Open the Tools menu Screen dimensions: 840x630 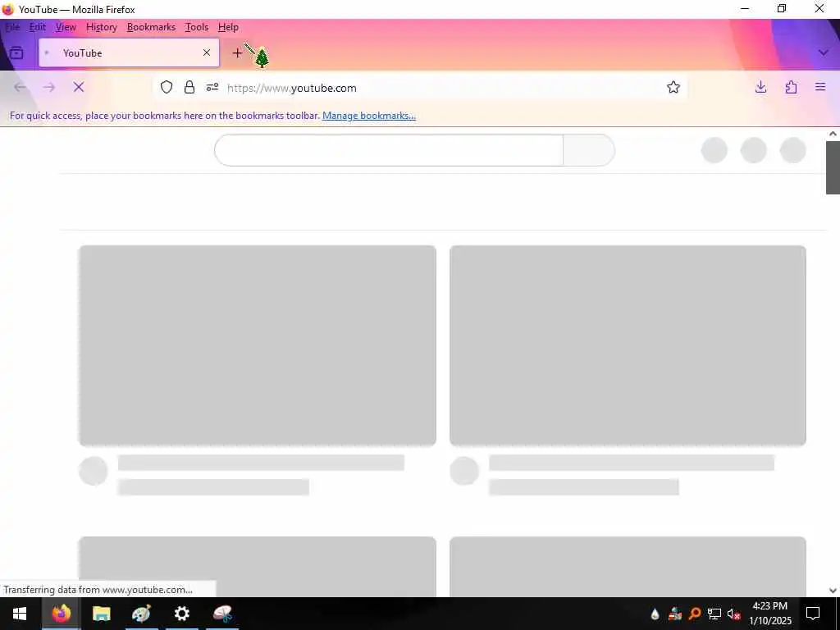[197, 27]
